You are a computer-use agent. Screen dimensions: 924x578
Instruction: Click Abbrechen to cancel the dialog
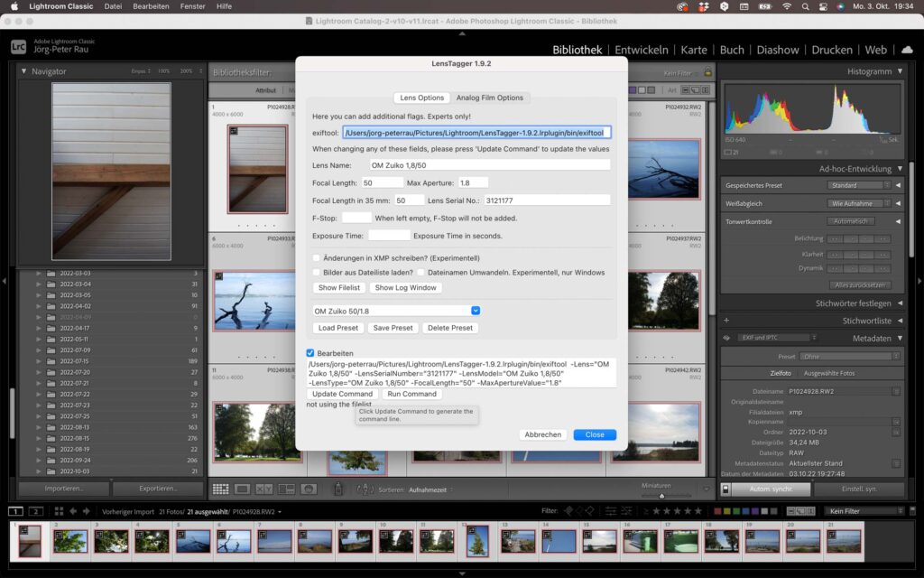pyautogui.click(x=542, y=434)
